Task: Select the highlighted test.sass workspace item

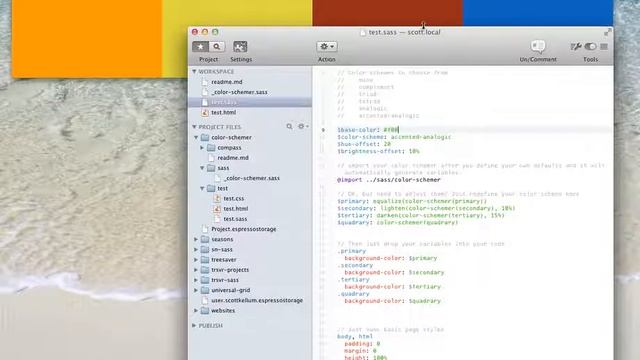Action: point(250,102)
